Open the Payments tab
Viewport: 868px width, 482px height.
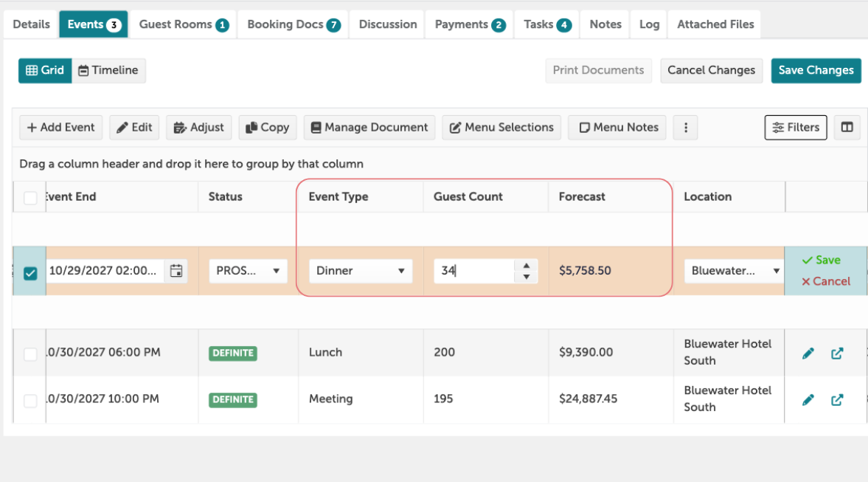click(470, 24)
